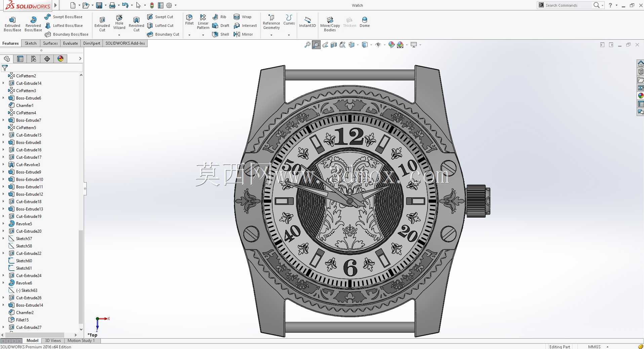Expand the Boss-Extrude6 feature

pos(3,98)
